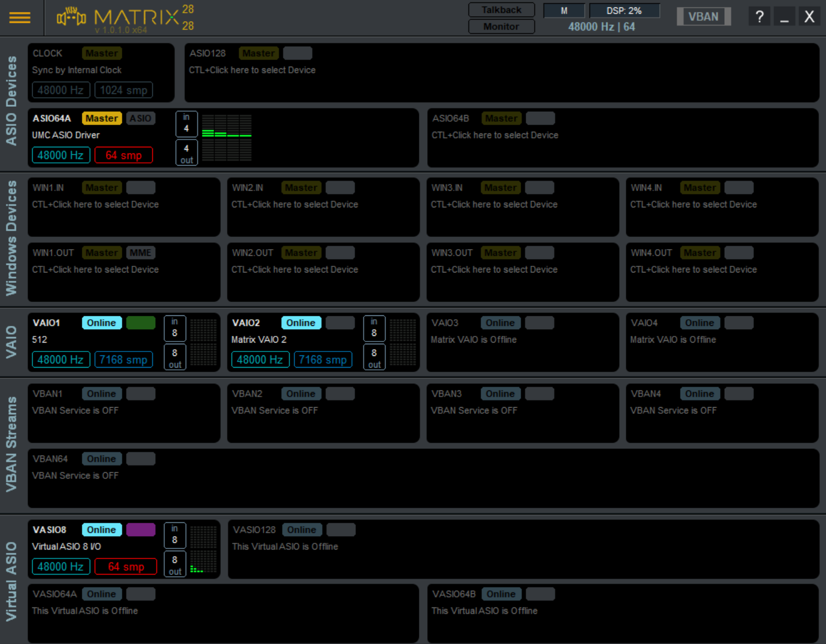Click the DSP: 2% load indicator
The image size is (826, 644).
coord(624,11)
